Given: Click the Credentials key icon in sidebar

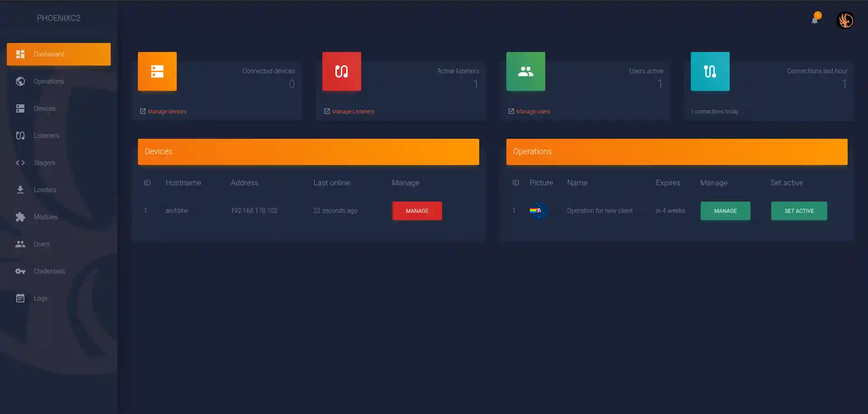Looking at the screenshot, I should tap(20, 271).
